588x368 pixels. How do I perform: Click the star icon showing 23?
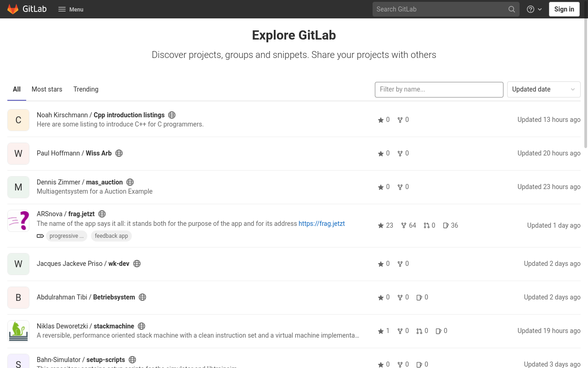381,225
